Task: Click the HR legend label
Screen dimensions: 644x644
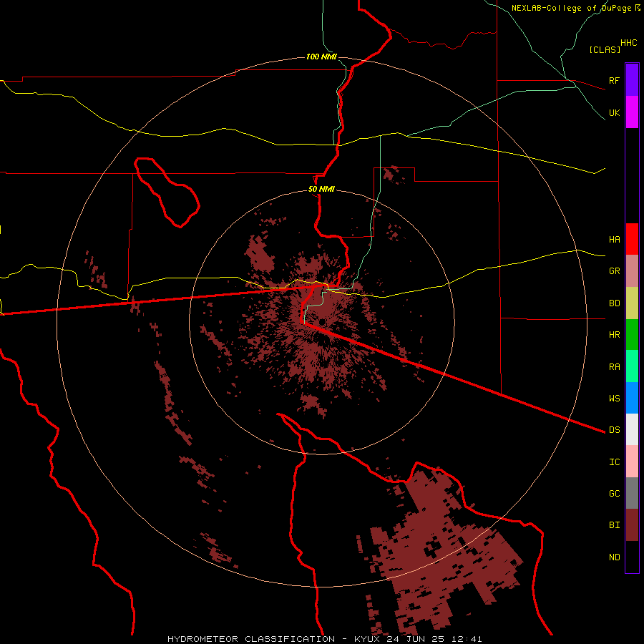Action: 614,335
